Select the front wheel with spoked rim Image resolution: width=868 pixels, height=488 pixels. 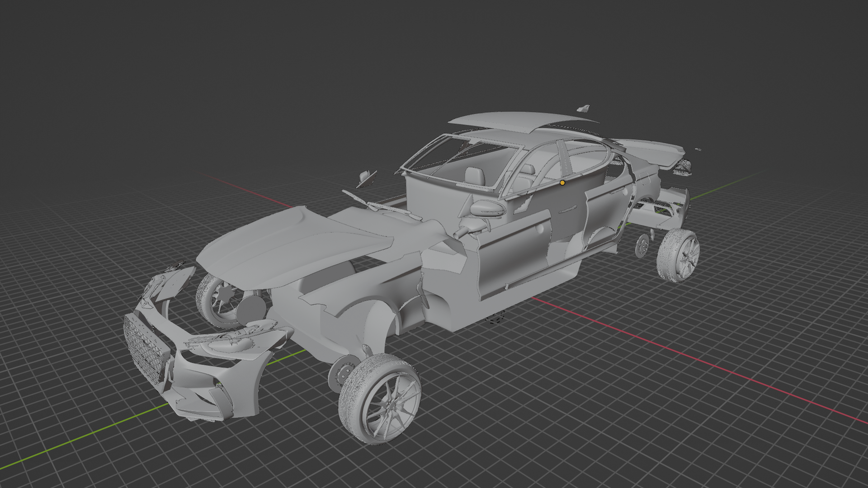coord(380,399)
